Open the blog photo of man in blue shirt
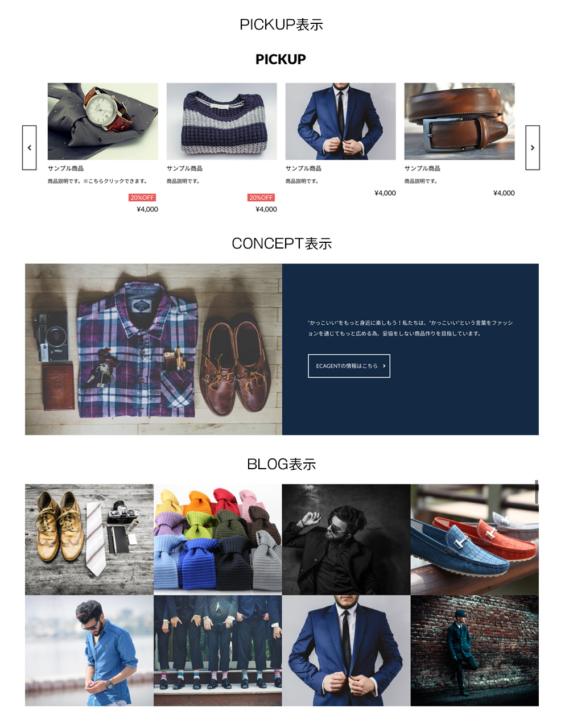Screen dimensions: 569x728 coord(89,651)
